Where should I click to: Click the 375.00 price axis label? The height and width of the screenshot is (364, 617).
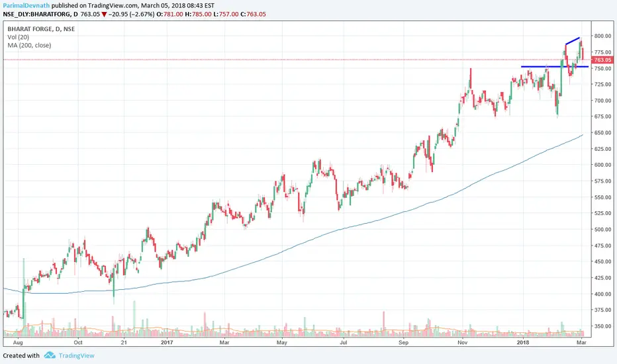[x=602, y=310]
